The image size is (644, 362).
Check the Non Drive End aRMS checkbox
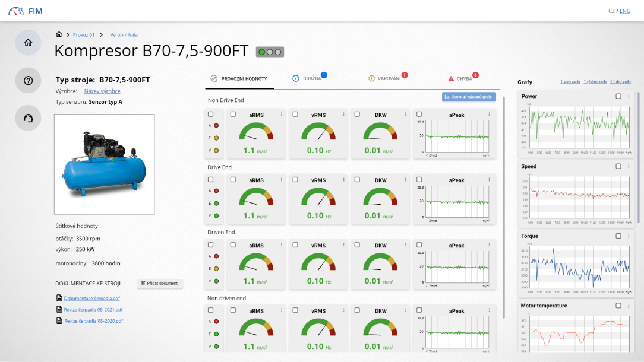(x=233, y=114)
